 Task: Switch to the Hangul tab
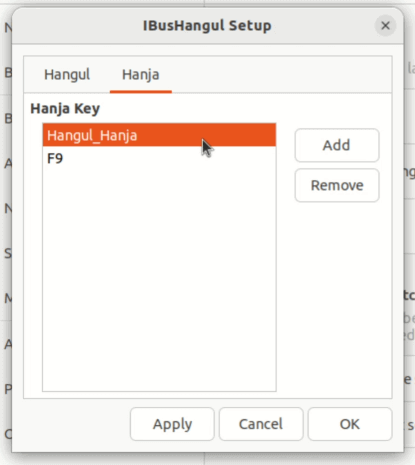67,75
